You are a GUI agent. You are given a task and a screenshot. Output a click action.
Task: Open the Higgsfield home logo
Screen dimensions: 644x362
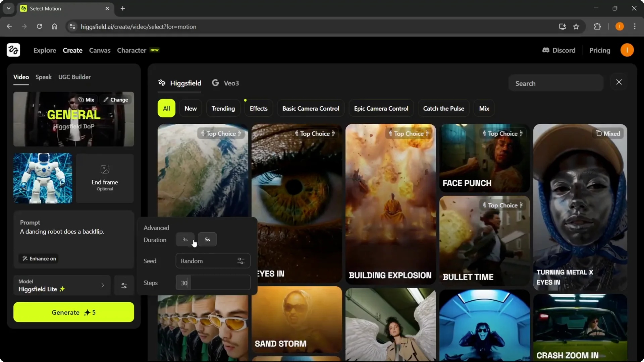click(x=13, y=50)
